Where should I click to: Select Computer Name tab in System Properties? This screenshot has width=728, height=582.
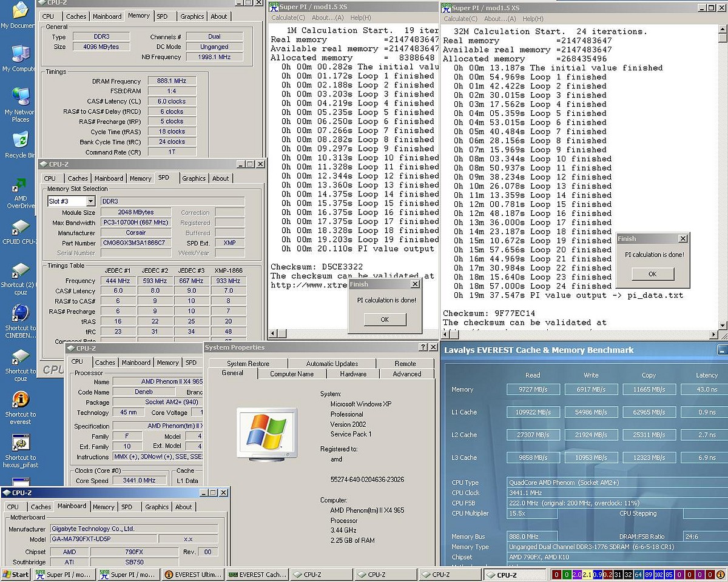coord(292,374)
